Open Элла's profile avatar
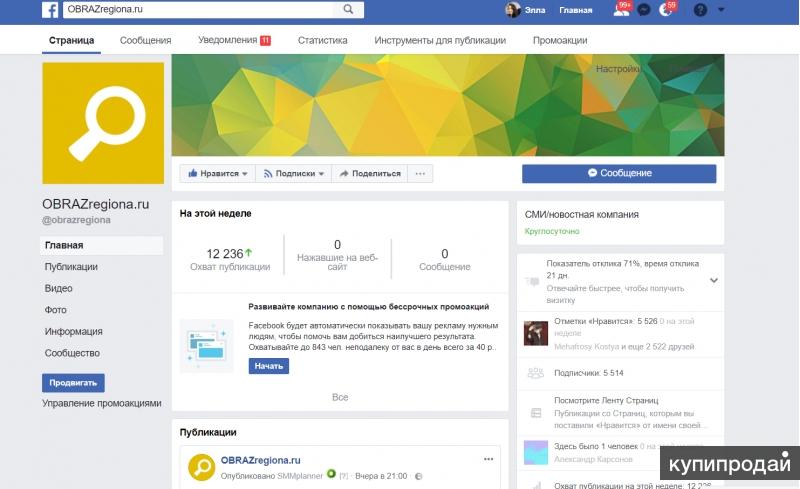 click(512, 10)
